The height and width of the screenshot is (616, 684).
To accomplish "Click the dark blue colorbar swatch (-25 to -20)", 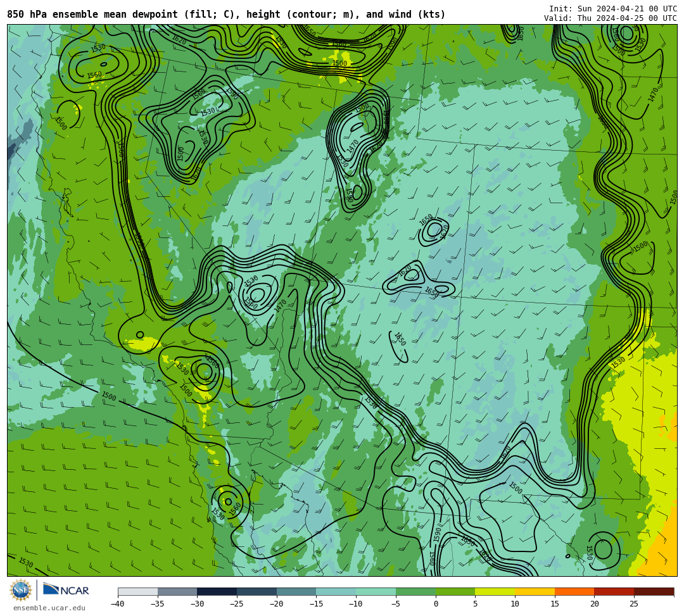I will 257,591.
